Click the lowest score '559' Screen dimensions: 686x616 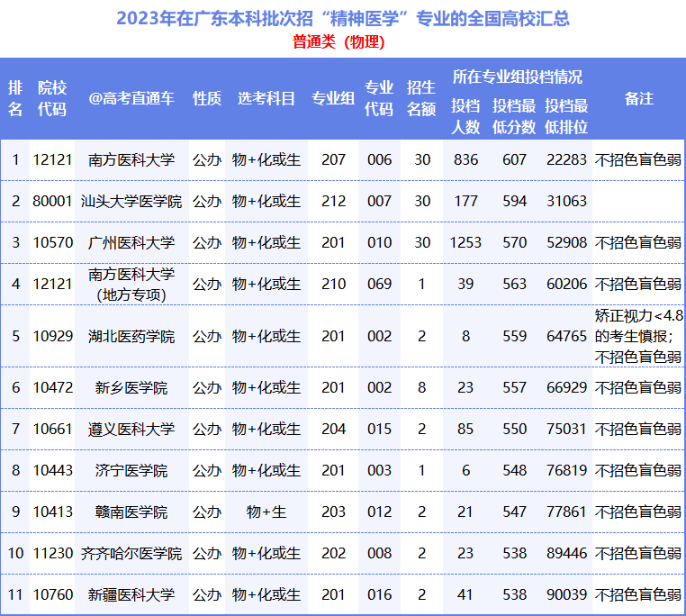click(515, 336)
